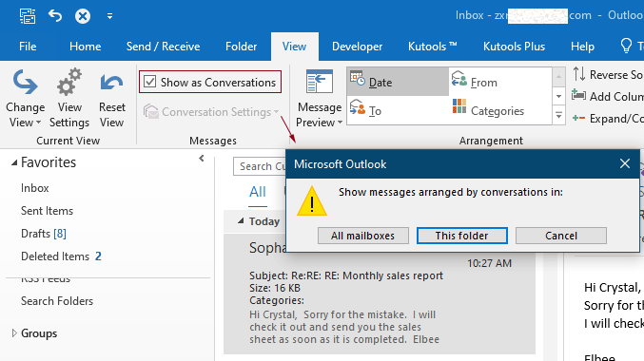Choose the All mailboxes button
The image size is (644, 361).
pyautogui.click(x=363, y=236)
